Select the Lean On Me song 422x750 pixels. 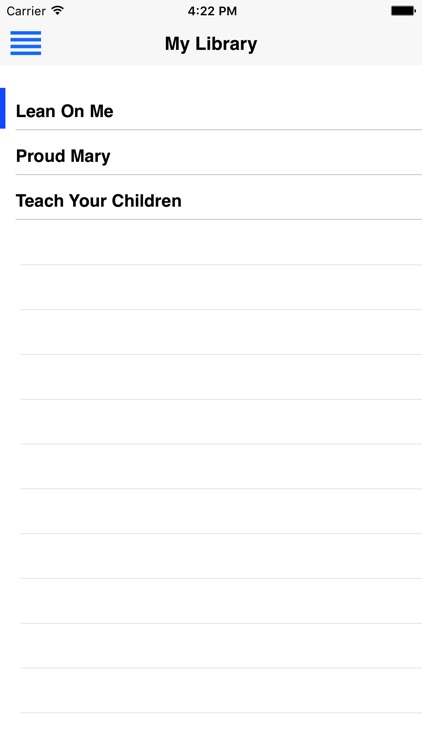[x=211, y=108]
